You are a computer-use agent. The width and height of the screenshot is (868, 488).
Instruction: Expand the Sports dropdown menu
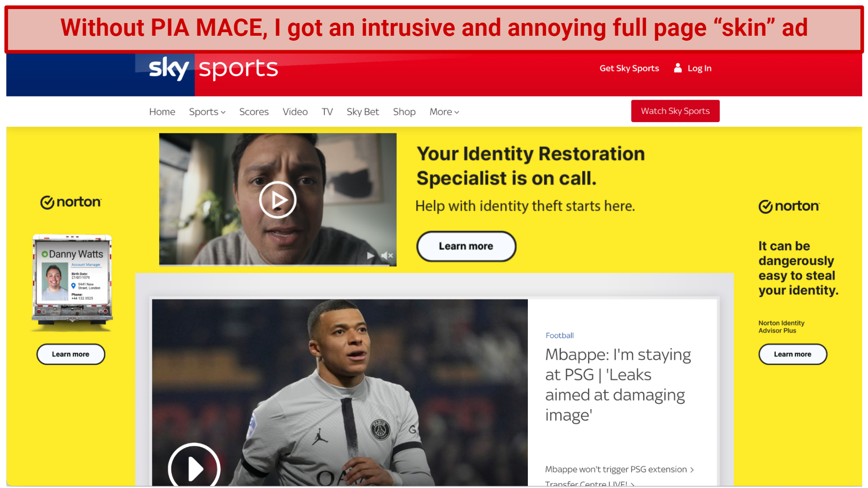pos(207,112)
